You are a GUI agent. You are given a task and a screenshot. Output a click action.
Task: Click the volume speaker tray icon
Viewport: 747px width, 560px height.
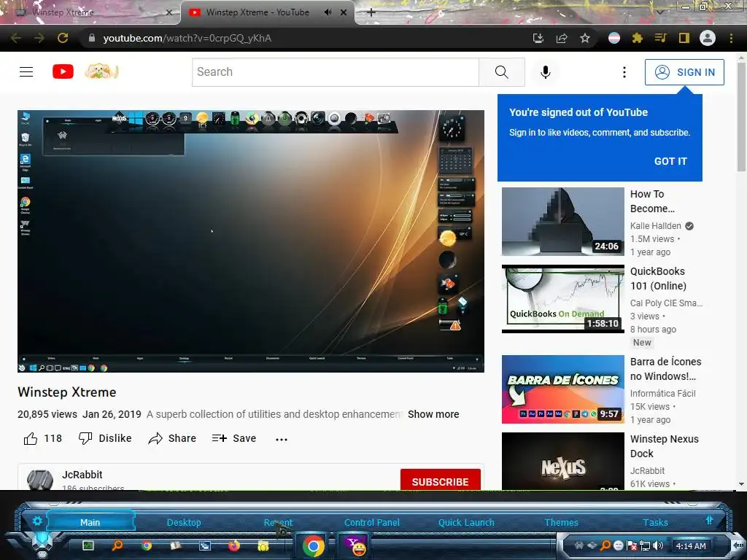(x=659, y=545)
